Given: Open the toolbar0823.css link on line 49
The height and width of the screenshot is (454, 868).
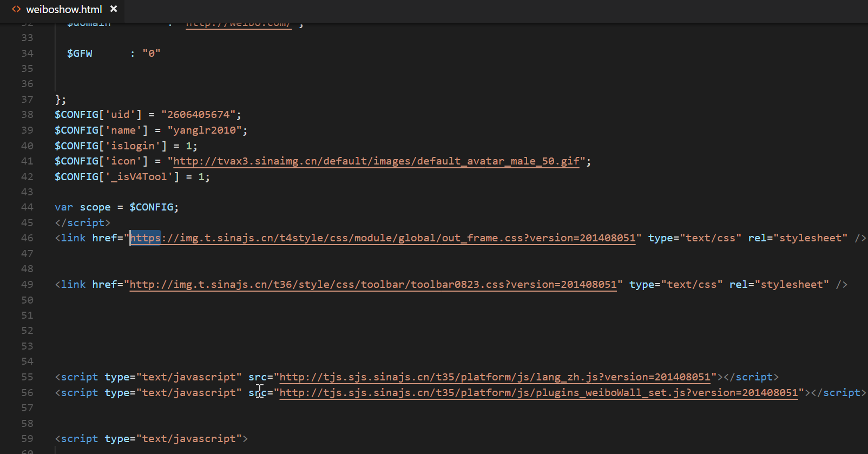Looking at the screenshot, I should pos(373,285).
